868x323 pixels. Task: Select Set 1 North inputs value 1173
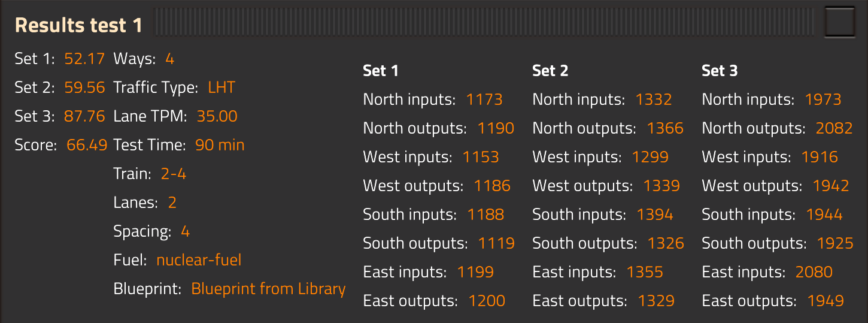[484, 99]
